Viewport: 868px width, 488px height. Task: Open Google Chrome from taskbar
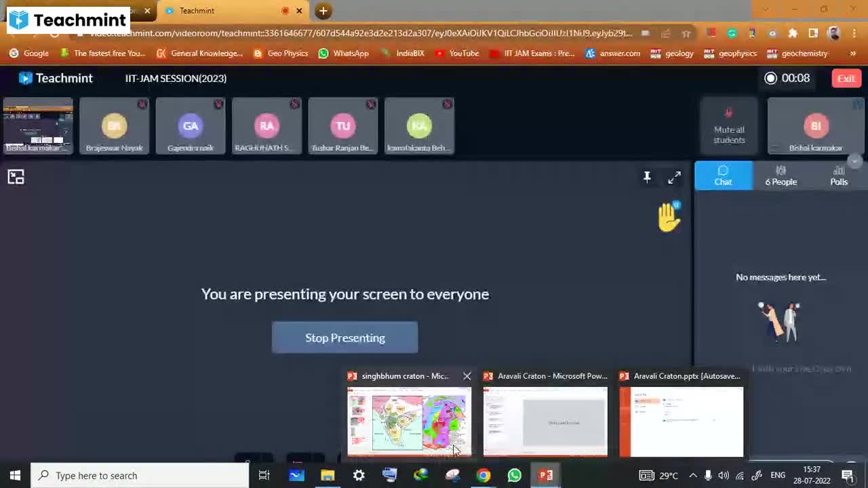pyautogui.click(x=483, y=475)
